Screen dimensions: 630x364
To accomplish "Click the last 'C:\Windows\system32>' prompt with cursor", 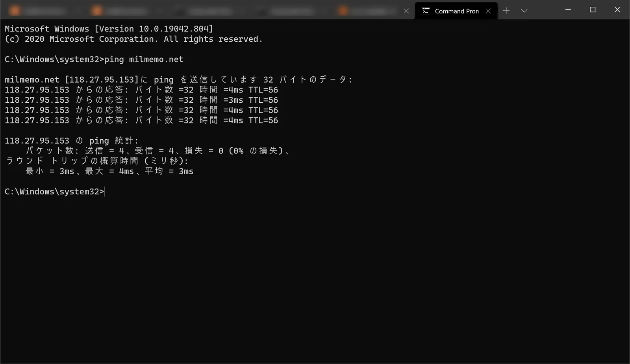I will click(x=54, y=192).
